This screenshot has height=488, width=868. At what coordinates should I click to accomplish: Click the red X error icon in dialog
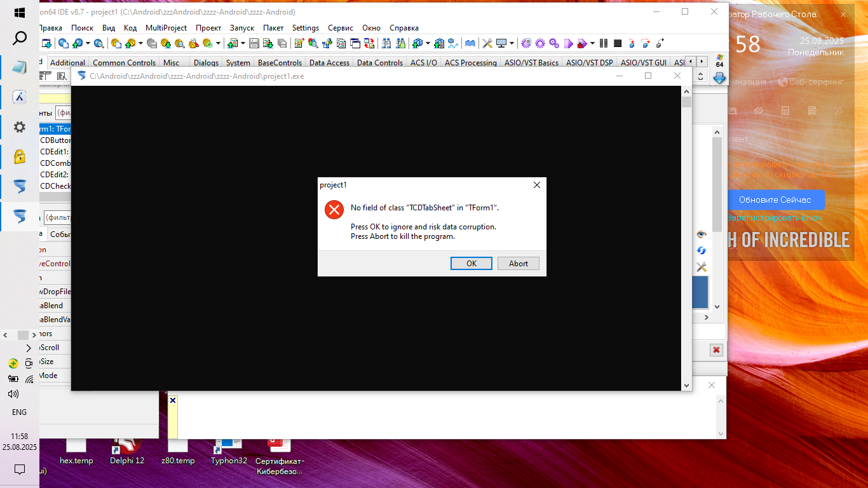click(334, 209)
